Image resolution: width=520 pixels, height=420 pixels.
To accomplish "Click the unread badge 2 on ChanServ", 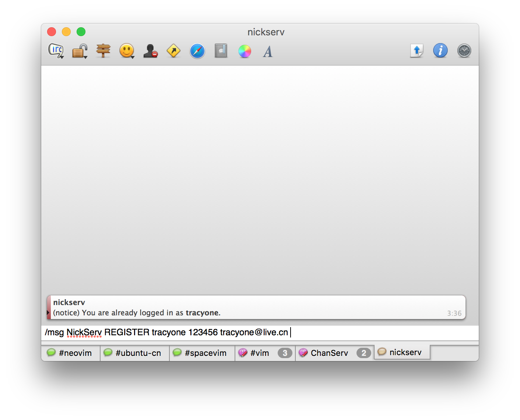I will (x=363, y=353).
